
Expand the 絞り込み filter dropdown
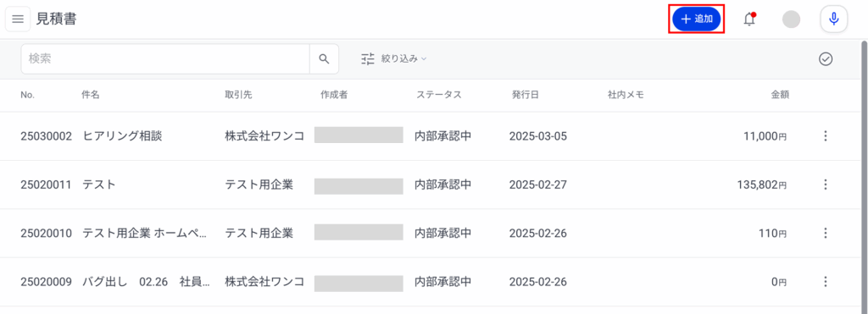pyautogui.click(x=394, y=59)
